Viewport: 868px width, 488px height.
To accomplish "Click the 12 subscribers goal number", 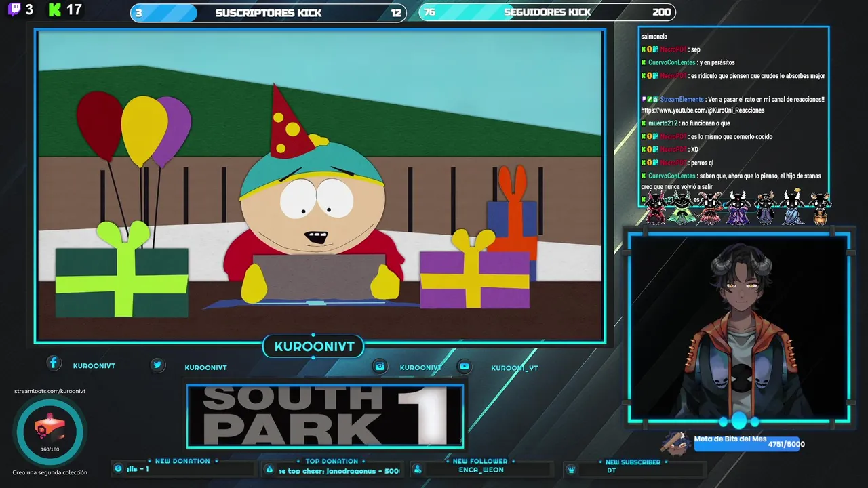I will (x=396, y=13).
